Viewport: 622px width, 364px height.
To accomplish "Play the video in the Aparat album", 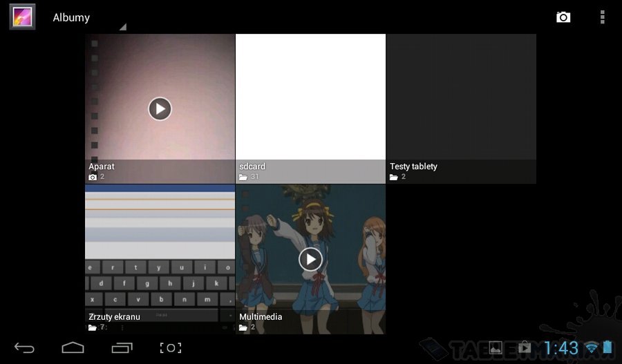I will tap(160, 108).
